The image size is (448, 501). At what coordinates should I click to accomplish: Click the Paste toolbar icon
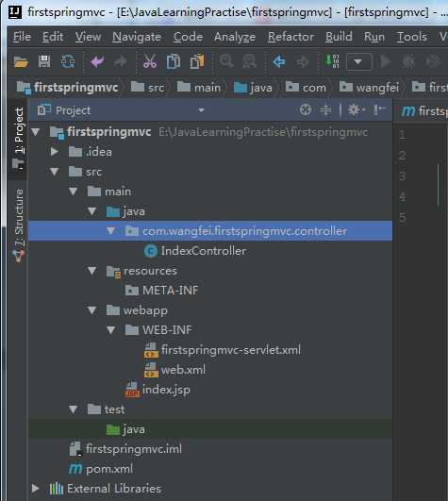coord(197,61)
